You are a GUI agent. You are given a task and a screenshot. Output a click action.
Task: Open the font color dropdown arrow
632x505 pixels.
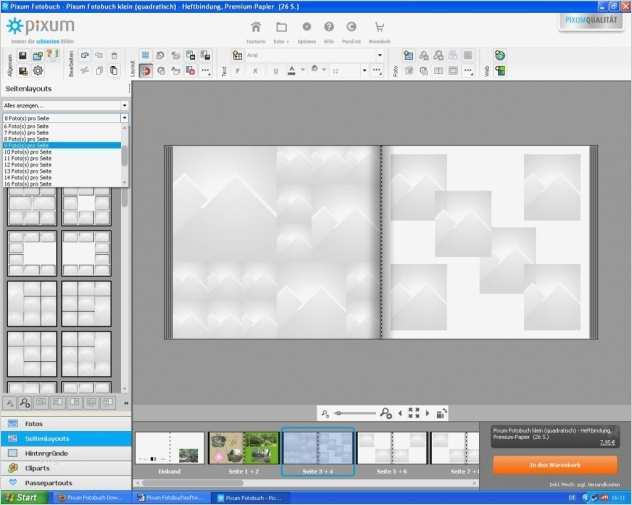(x=303, y=70)
